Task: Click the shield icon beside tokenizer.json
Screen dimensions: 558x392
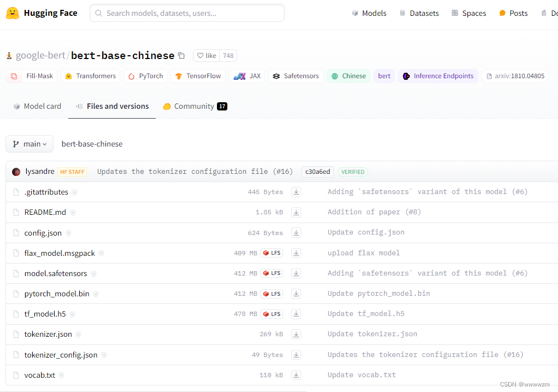Action: (x=78, y=335)
